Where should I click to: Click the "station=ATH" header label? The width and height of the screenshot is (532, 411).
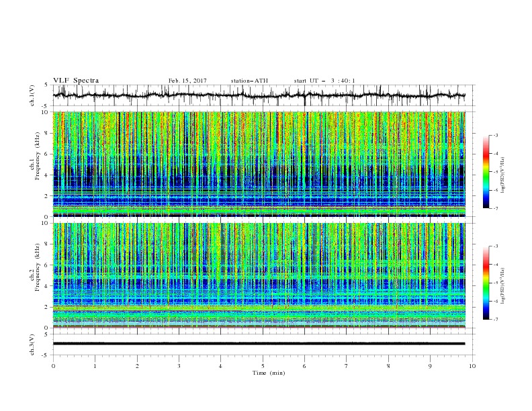click(249, 81)
